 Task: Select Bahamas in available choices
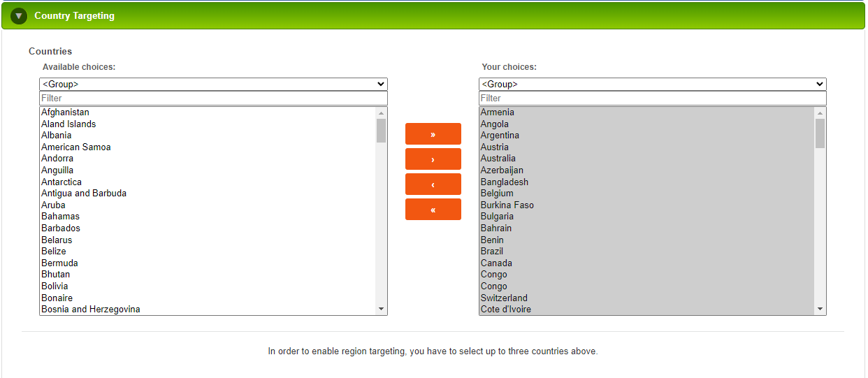(208, 217)
